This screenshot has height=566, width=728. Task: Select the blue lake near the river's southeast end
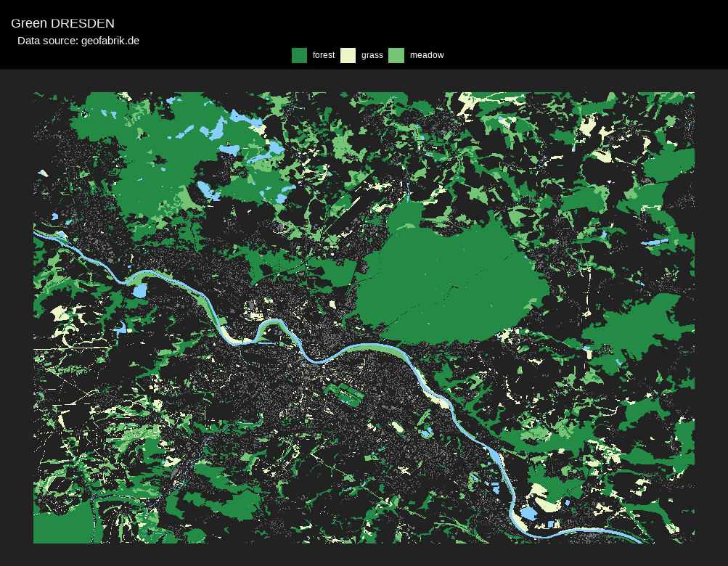point(528,513)
